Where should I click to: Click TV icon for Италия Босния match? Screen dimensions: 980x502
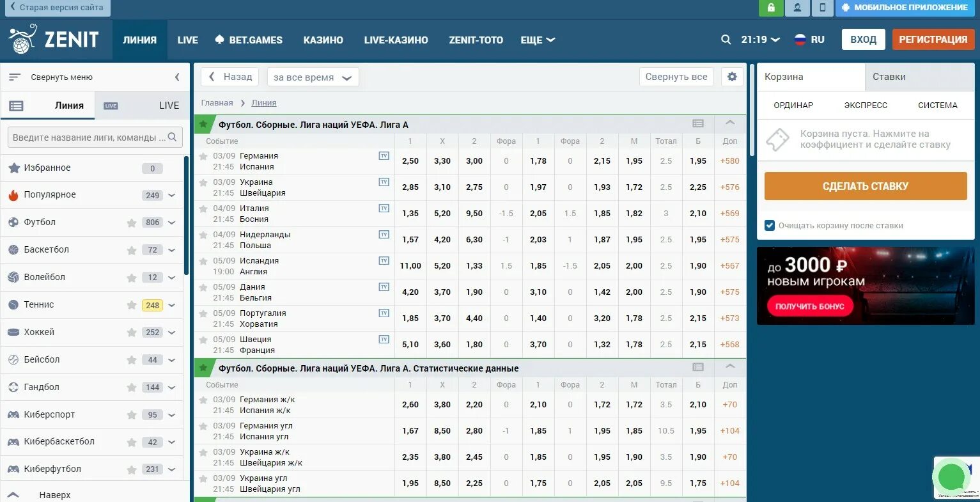tap(384, 208)
